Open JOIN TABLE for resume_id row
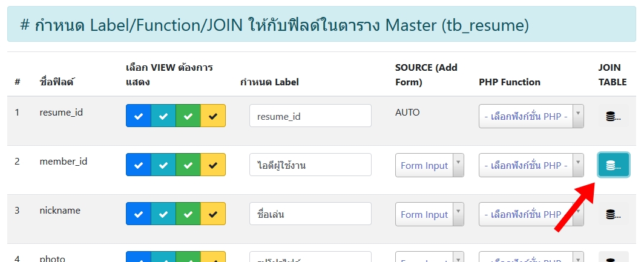644x262 pixels. tap(613, 116)
